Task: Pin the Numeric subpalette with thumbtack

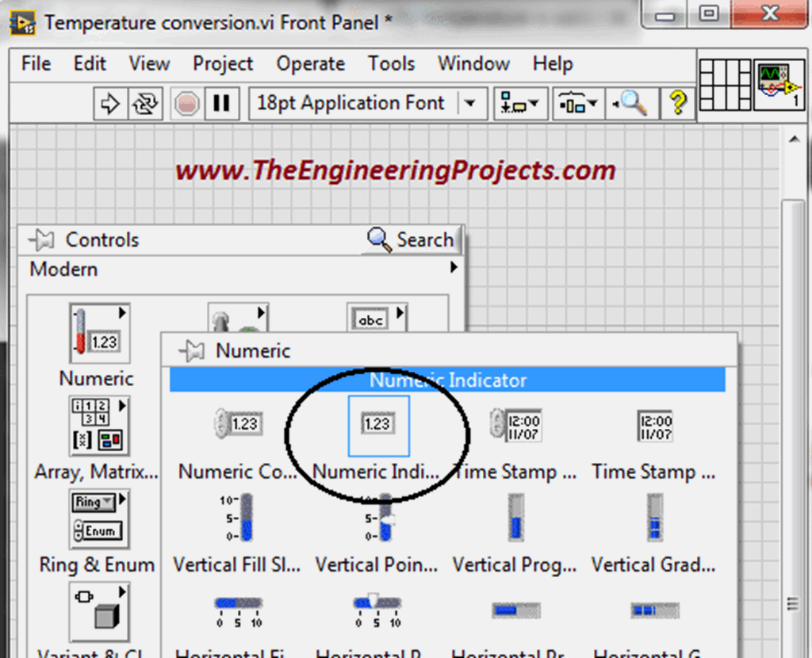Action: [x=192, y=350]
